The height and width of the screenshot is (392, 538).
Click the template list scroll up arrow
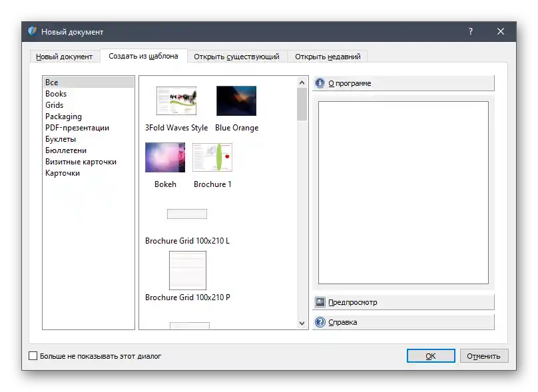(x=302, y=83)
